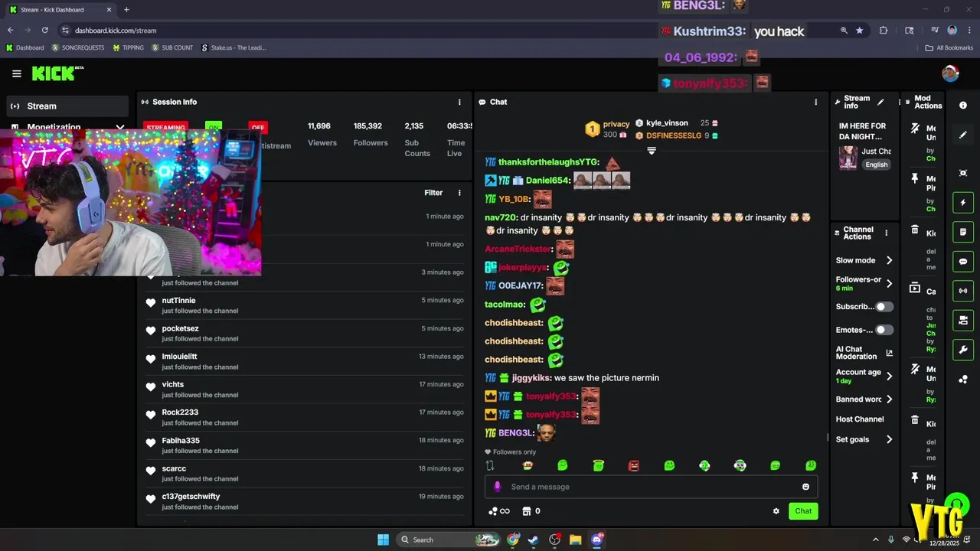Open Session Info three-dot options

point(459,102)
